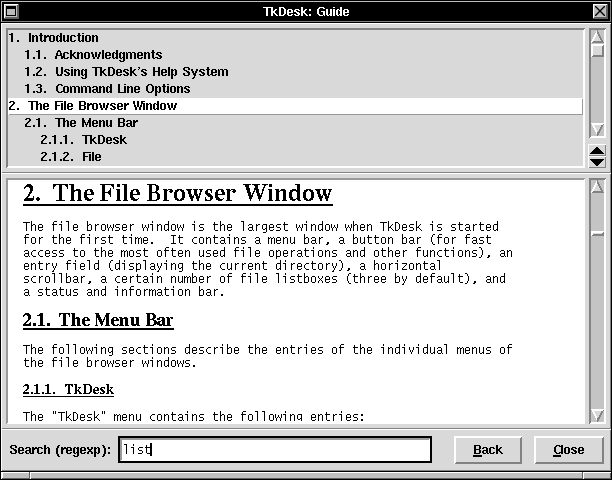The image size is (612, 480).
Task: Click the guide text scroll-up arrow
Action: pyautogui.click(x=597, y=185)
